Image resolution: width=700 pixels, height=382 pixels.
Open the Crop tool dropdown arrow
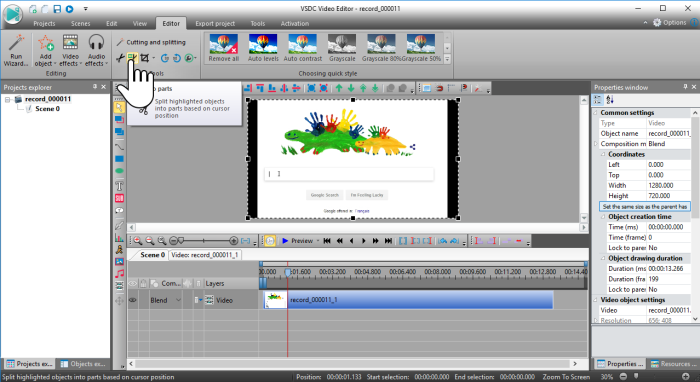[x=154, y=58]
